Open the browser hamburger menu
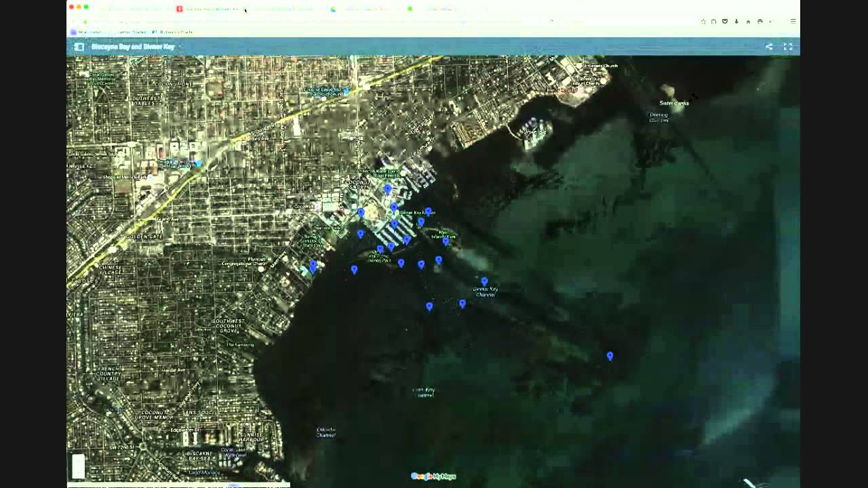Image resolution: width=868 pixels, height=488 pixels. (793, 22)
